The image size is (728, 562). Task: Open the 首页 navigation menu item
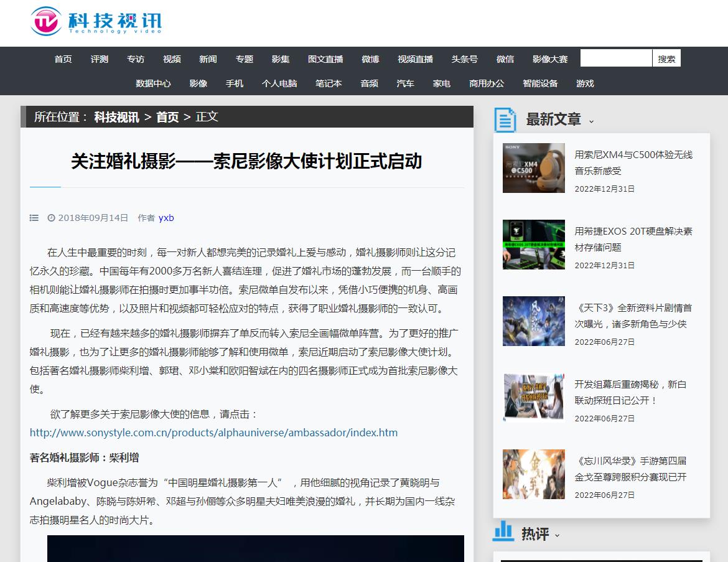click(x=63, y=59)
